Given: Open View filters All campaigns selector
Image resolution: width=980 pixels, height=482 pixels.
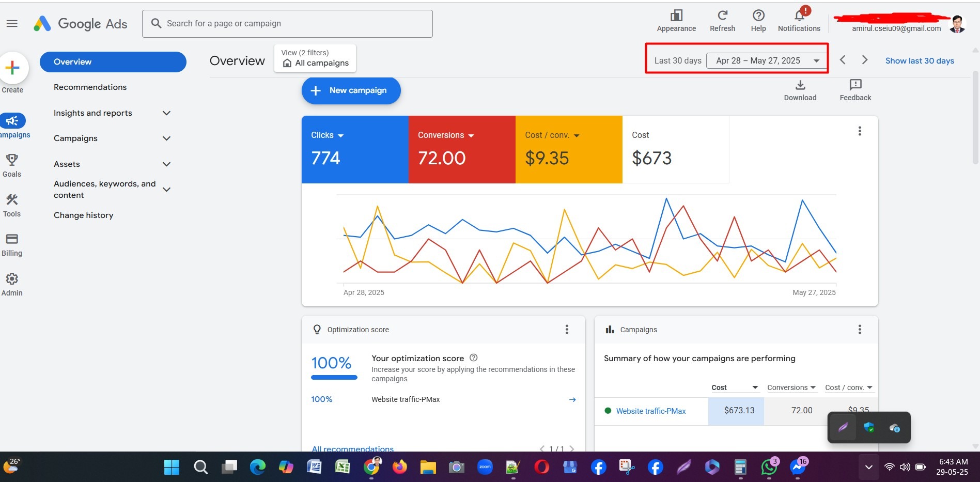Looking at the screenshot, I should click(315, 58).
